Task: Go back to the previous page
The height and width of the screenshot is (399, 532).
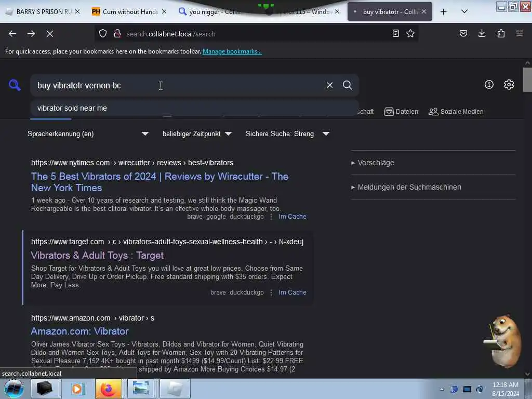Action: click(x=12, y=34)
